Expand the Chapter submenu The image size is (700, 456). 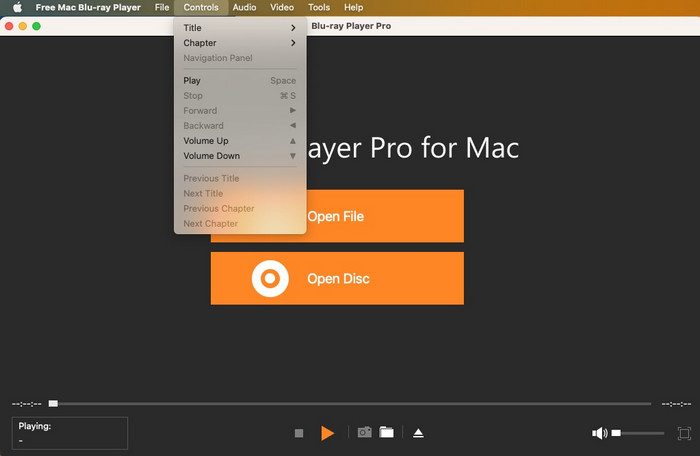click(x=240, y=43)
